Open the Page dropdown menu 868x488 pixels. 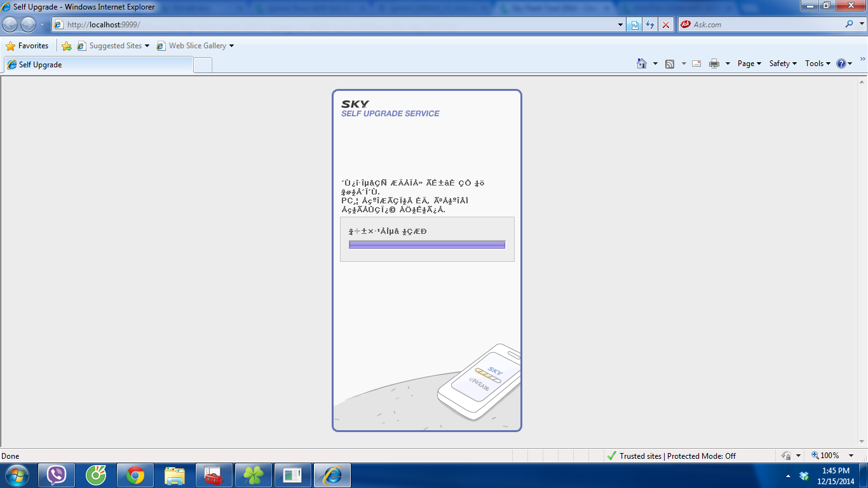click(749, 64)
